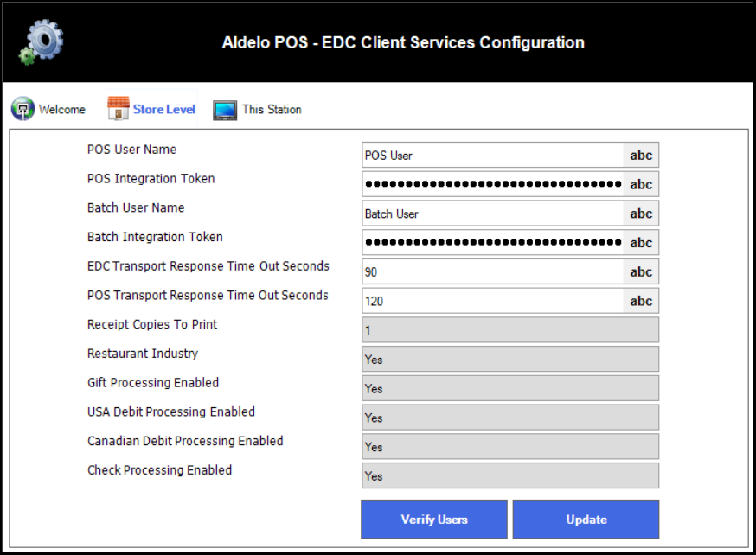
Task: Click EDC Transport Response Time Out Seconds label
Action: tap(208, 266)
